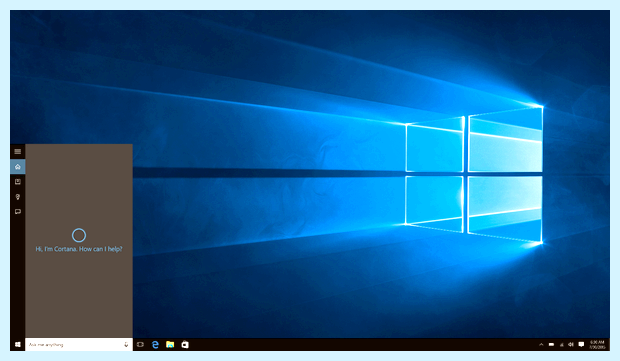Open the volume speaker icon
This screenshot has height=361, width=620.
point(571,344)
